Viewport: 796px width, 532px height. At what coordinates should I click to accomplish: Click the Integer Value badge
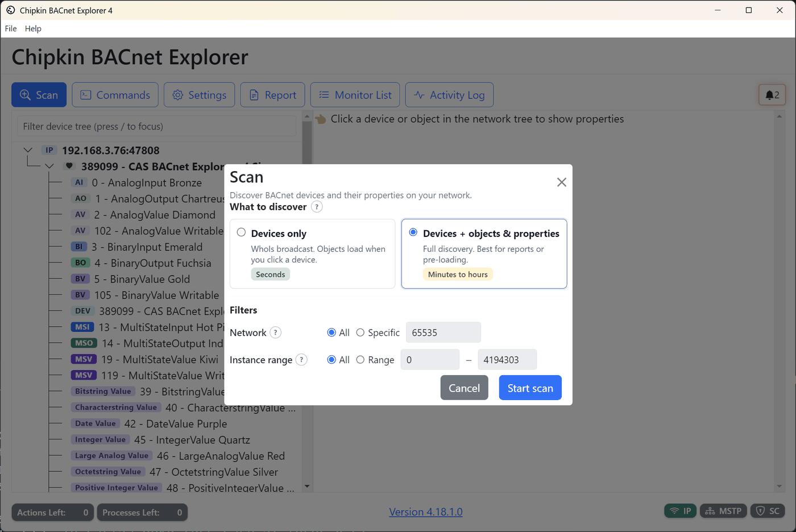[100, 439]
